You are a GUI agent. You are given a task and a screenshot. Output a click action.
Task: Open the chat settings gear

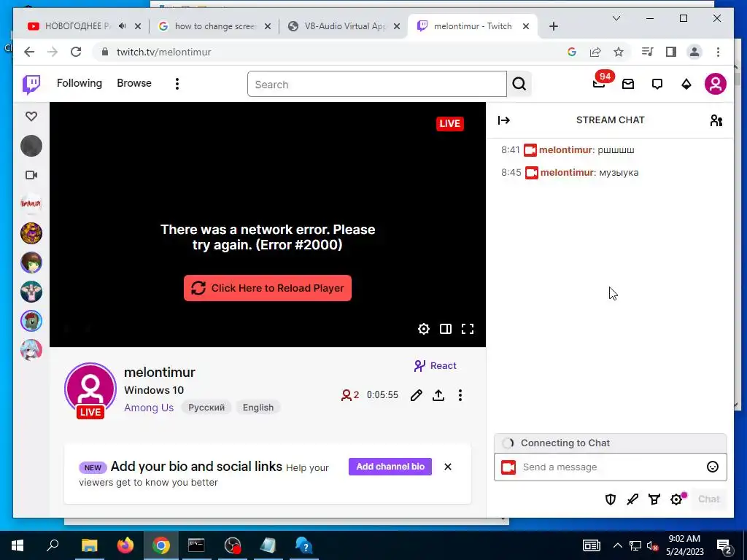[676, 499]
